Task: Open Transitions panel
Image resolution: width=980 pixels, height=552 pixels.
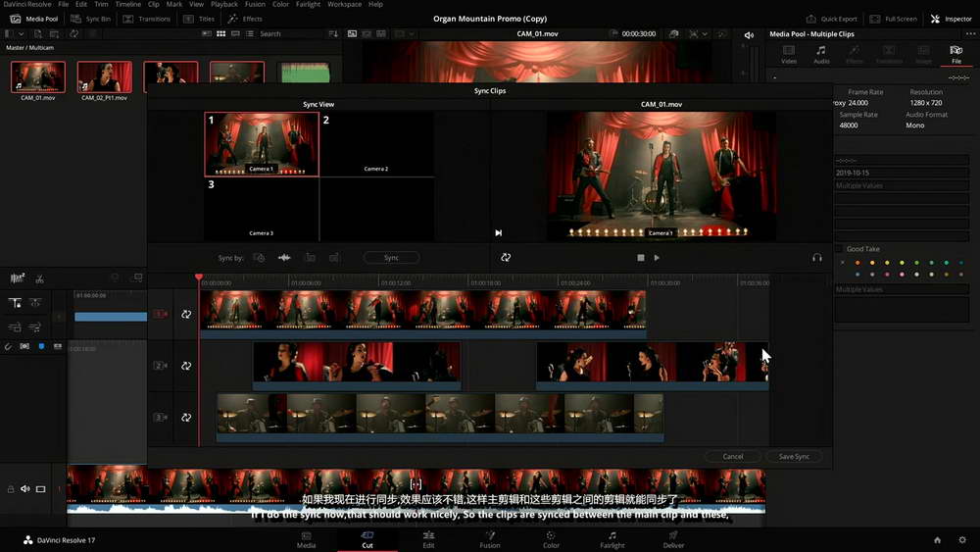Action: tap(147, 19)
